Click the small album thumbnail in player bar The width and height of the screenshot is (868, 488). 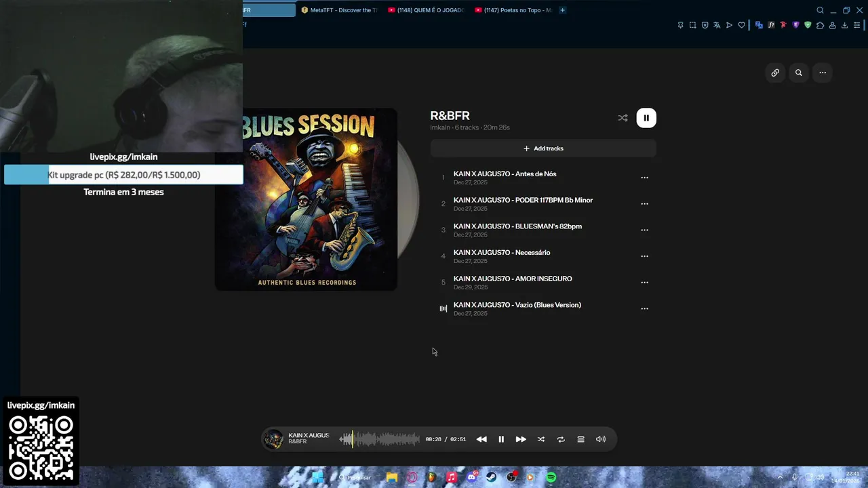(274, 439)
